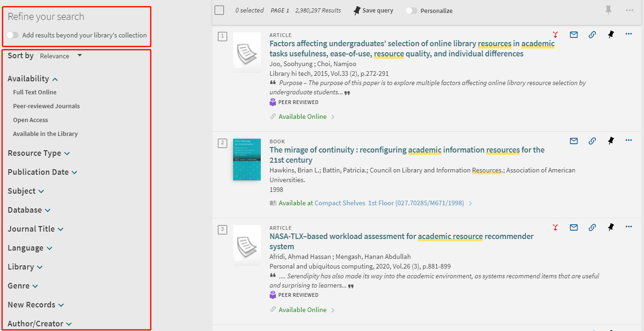Click the red citation trail icon on first result
Screen dimensions: 644x331
tap(555, 35)
